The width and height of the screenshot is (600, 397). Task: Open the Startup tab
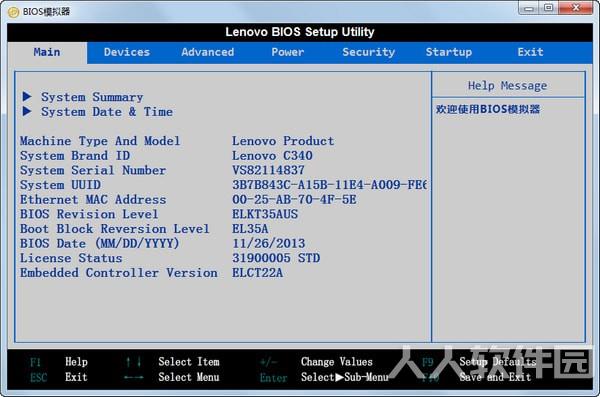pyautogui.click(x=449, y=52)
